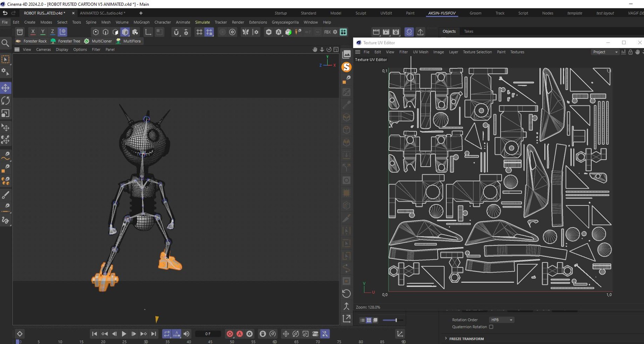This screenshot has height=344, width=644.
Task: Open the Texture Selection menu
Action: [x=477, y=52]
